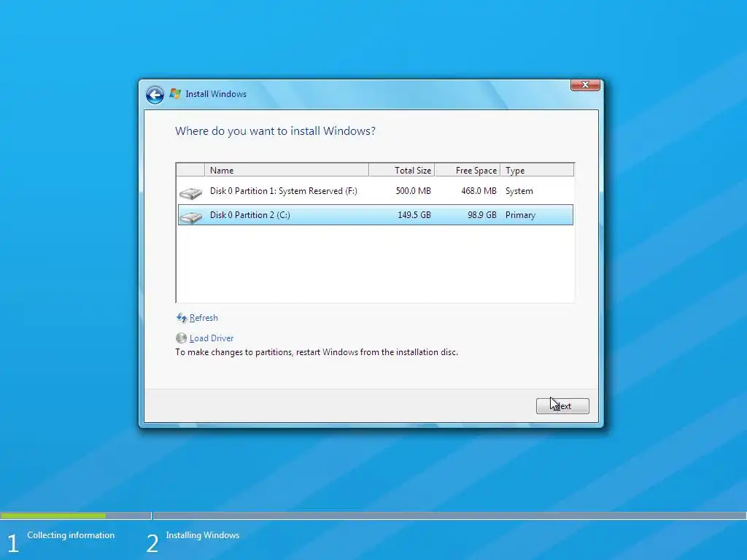Image resolution: width=747 pixels, height=560 pixels.
Task: Sort by the Type column header
Action: coord(537,170)
